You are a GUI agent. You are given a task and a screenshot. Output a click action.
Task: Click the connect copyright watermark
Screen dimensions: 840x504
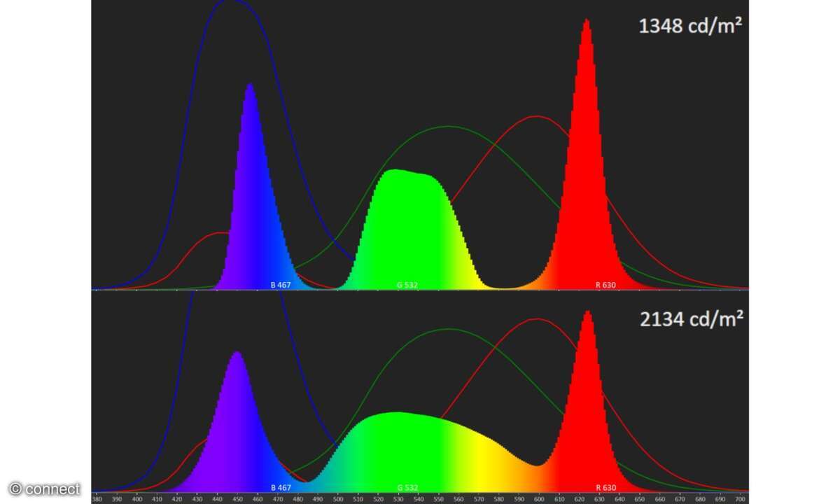click(x=45, y=489)
